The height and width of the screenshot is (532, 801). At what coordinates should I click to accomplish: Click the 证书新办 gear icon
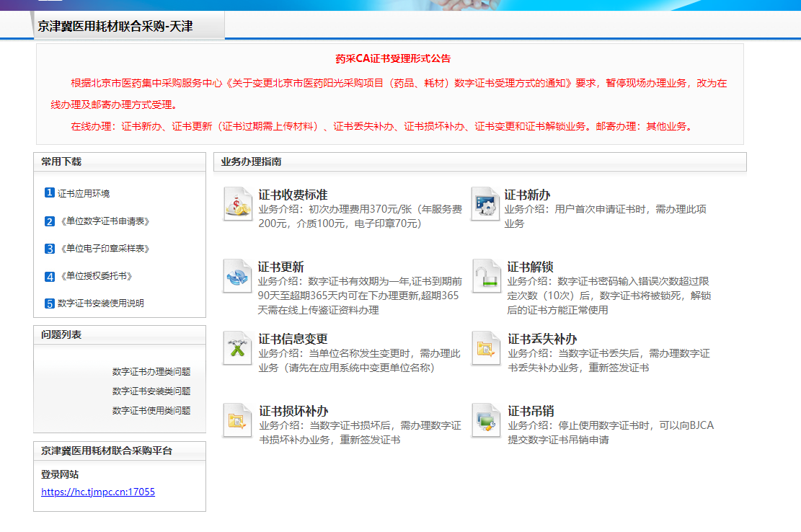pos(484,203)
